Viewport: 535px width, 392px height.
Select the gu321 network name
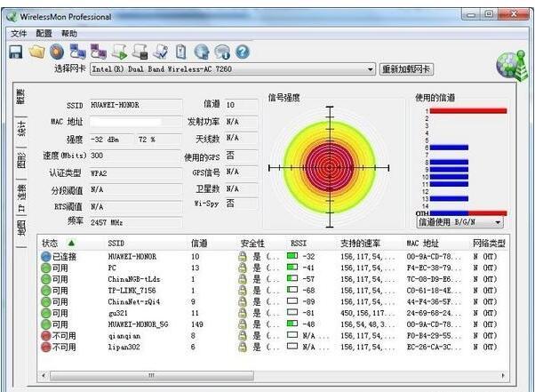pos(117,313)
